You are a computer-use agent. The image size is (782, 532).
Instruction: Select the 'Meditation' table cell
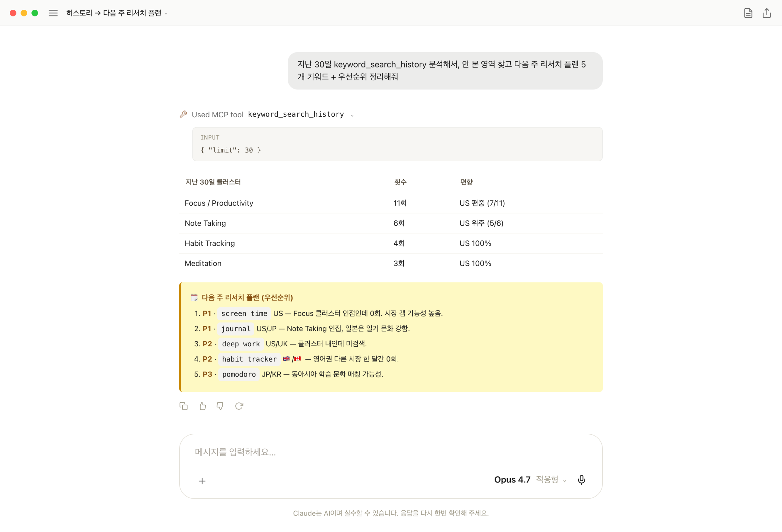[x=203, y=264]
